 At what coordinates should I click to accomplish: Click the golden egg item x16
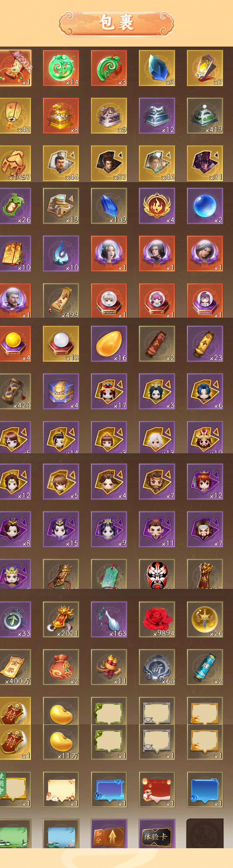point(109,344)
